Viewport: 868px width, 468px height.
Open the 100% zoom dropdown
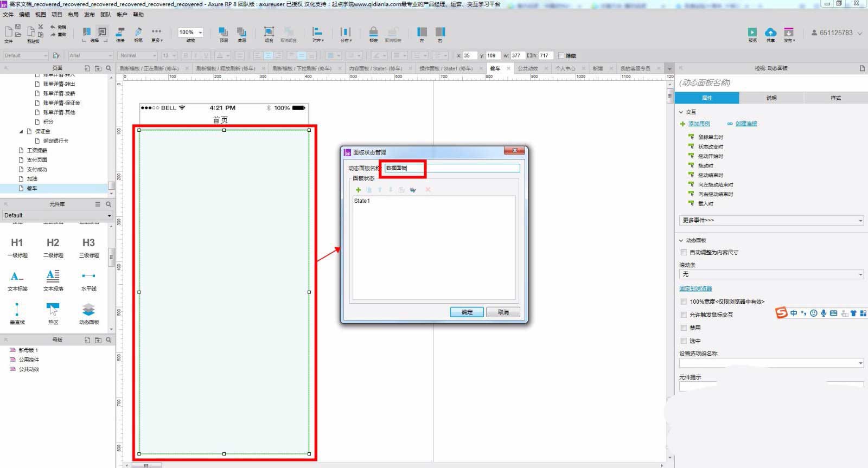[x=190, y=33]
